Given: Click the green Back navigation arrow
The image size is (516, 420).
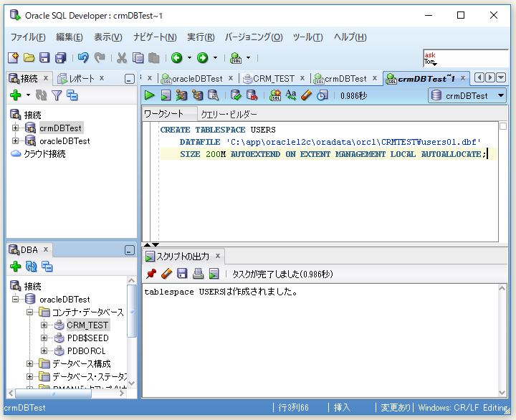Looking at the screenshot, I should click(177, 58).
